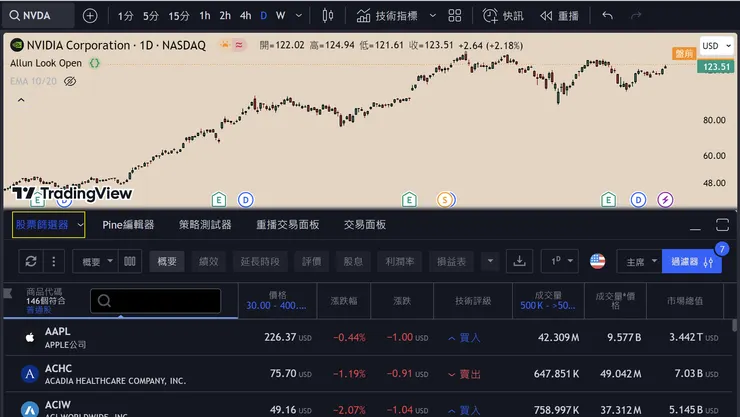Maximize the bottom panel
The image size is (740, 417).
723,225
